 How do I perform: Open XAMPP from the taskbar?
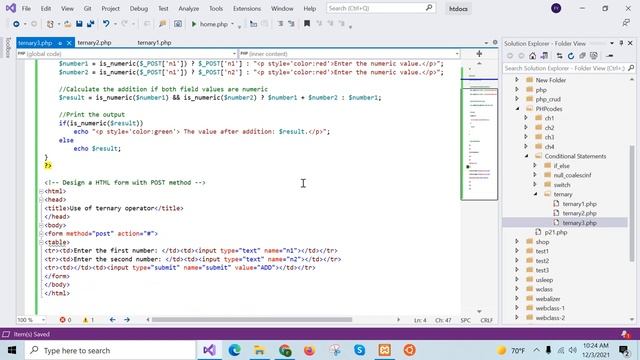(x=384, y=350)
